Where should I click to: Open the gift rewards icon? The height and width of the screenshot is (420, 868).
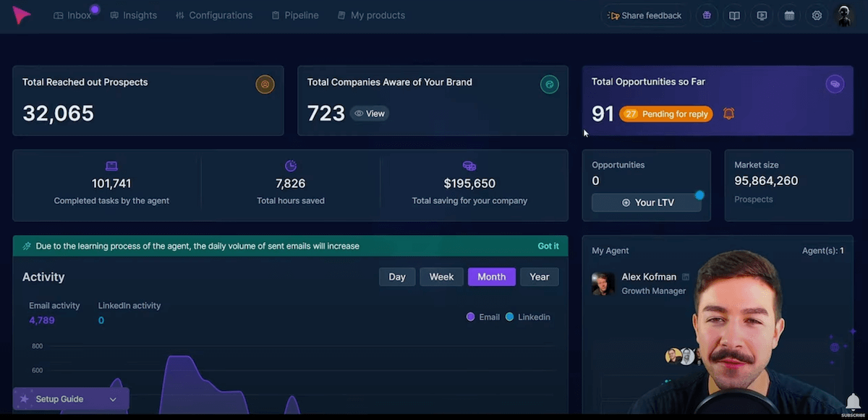(x=707, y=15)
